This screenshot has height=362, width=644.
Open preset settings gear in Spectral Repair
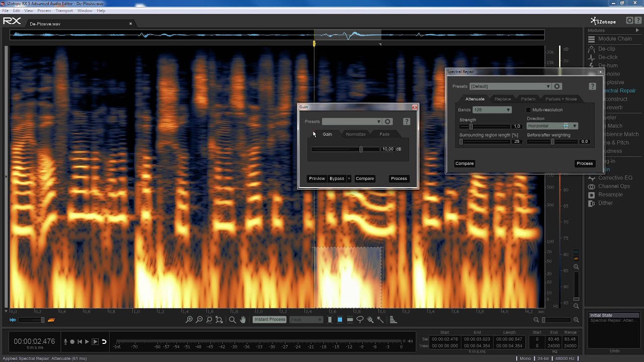click(x=557, y=86)
